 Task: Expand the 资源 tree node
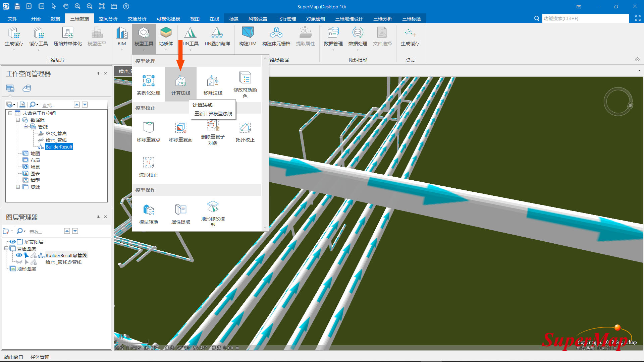pyautogui.click(x=18, y=187)
